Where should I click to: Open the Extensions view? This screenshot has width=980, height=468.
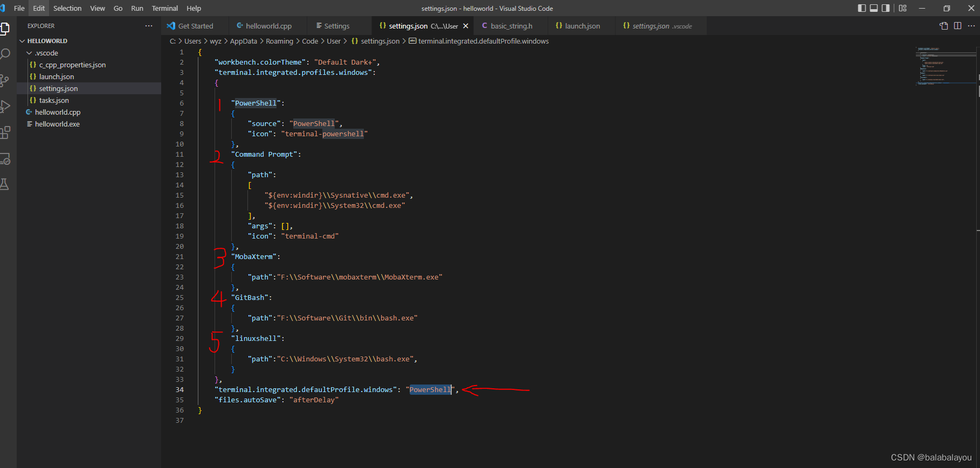[4, 132]
